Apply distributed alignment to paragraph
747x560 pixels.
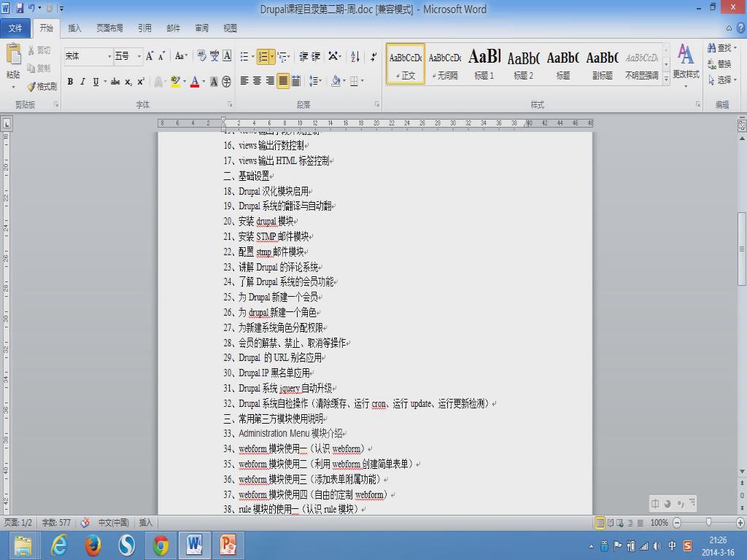point(296,82)
